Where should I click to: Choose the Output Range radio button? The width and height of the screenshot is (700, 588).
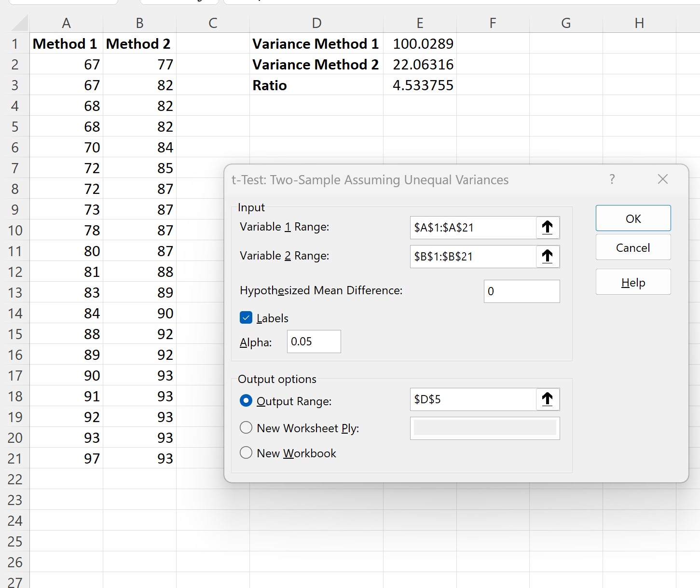(246, 400)
